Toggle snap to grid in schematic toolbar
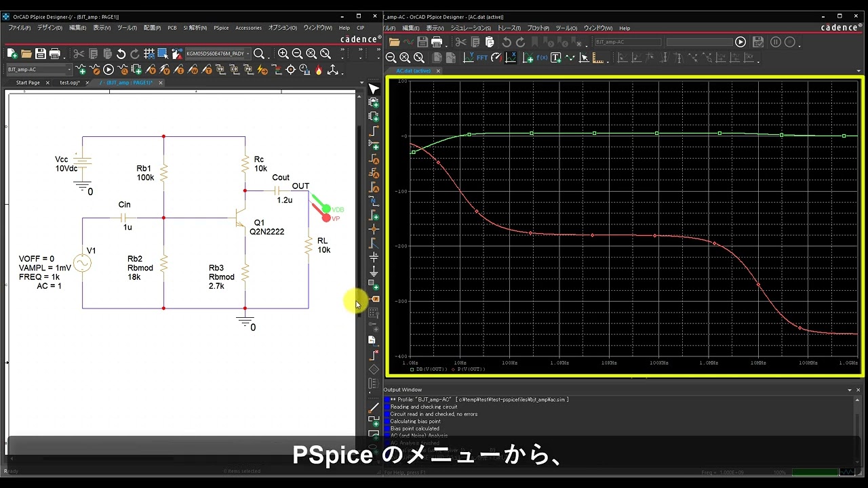Image resolution: width=868 pixels, height=488 pixels. tap(149, 54)
